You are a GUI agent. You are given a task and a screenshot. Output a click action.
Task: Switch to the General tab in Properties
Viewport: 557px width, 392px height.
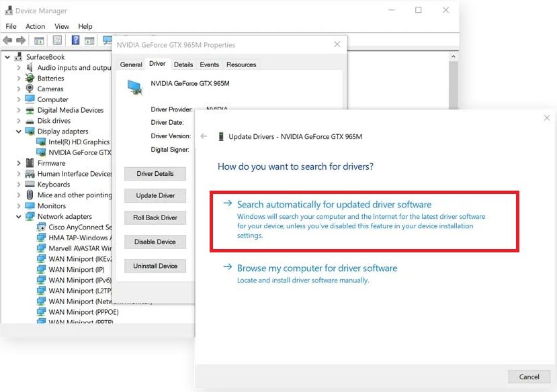(x=131, y=64)
